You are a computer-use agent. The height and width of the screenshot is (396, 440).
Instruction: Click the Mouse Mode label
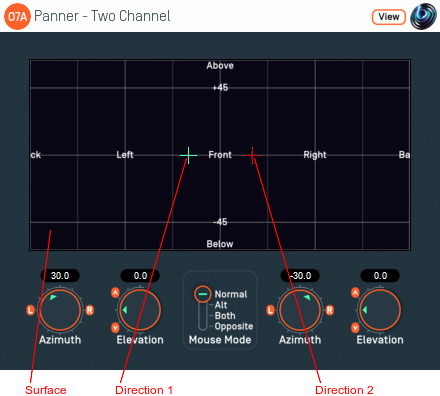tap(220, 340)
